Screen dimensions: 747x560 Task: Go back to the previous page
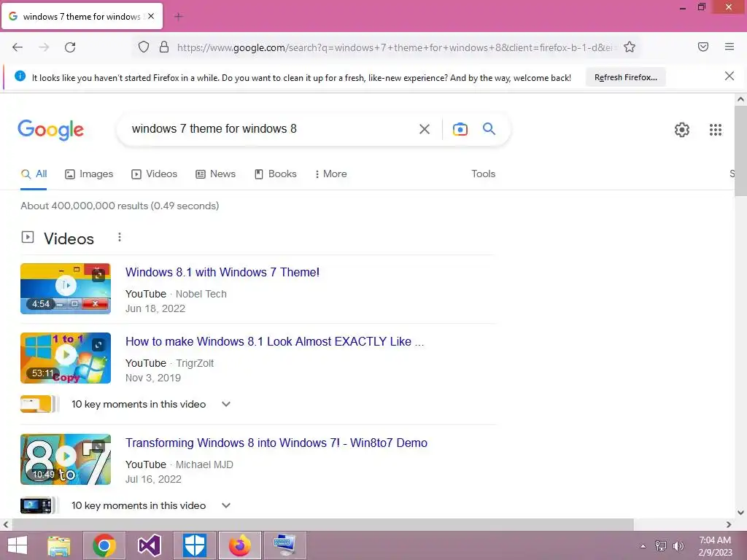(x=18, y=47)
